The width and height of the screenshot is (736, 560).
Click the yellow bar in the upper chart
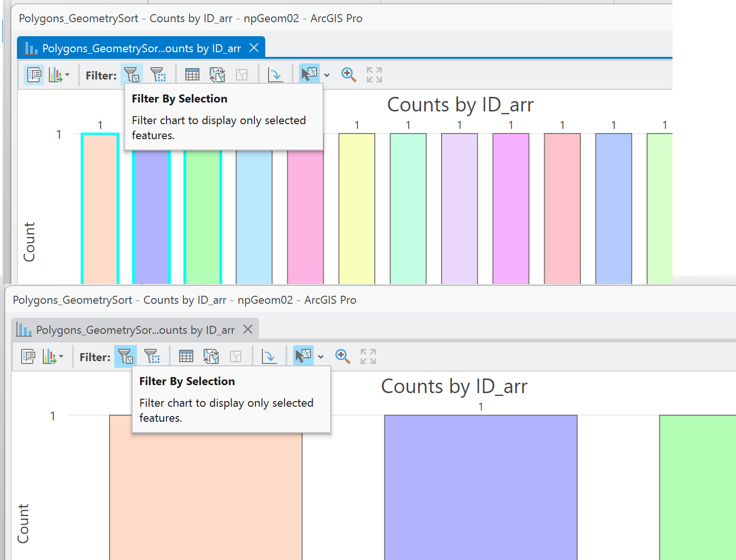click(x=357, y=209)
